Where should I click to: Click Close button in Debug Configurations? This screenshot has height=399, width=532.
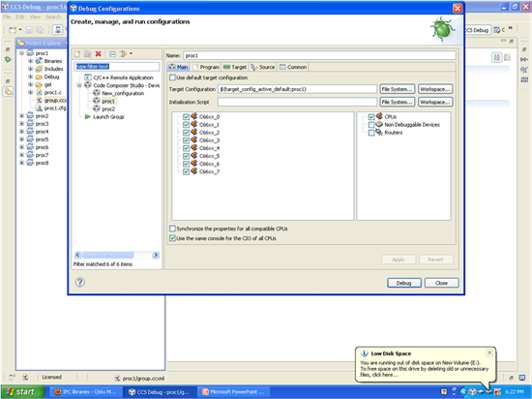click(441, 283)
